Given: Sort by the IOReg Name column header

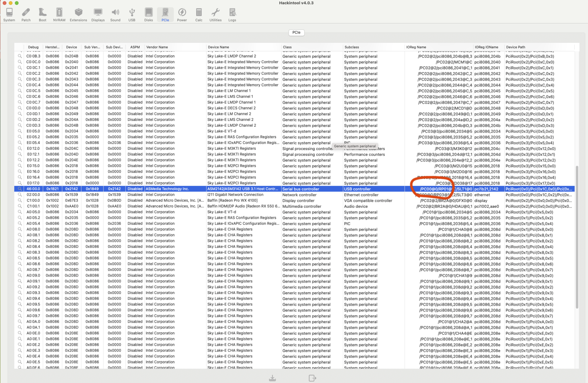Looking at the screenshot, I should (x=439, y=47).
